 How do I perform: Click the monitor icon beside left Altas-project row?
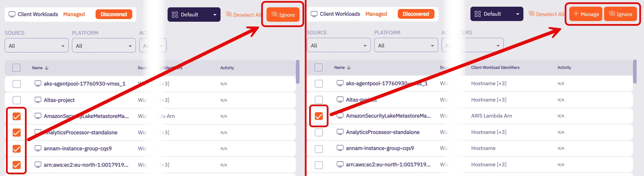pos(38,100)
